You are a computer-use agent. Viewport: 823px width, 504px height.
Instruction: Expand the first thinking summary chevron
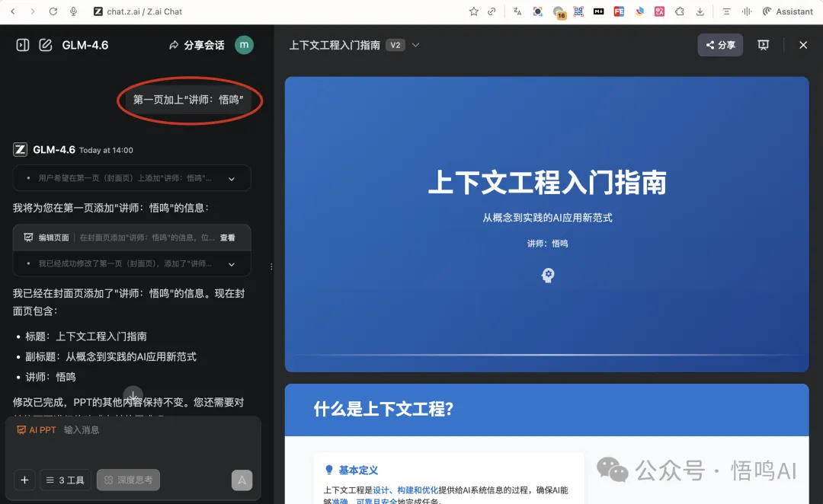[232, 178]
